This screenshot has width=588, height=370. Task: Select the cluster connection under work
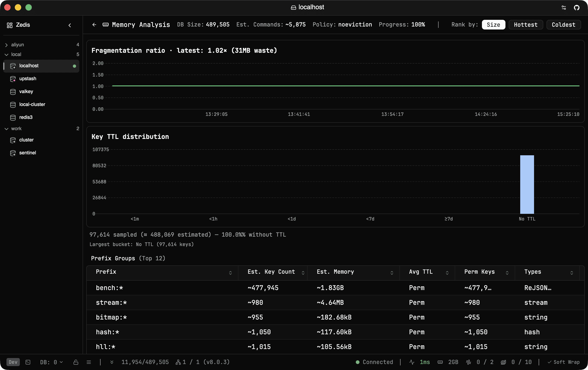click(41, 140)
